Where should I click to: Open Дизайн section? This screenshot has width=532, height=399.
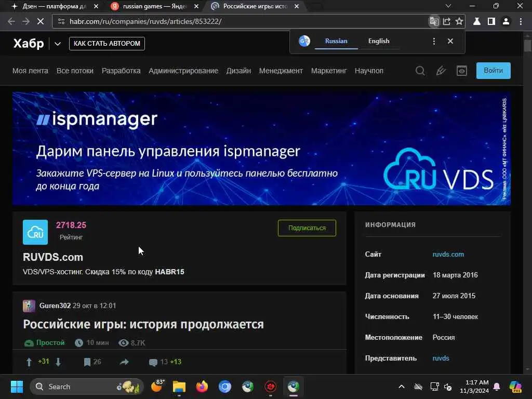tap(238, 71)
